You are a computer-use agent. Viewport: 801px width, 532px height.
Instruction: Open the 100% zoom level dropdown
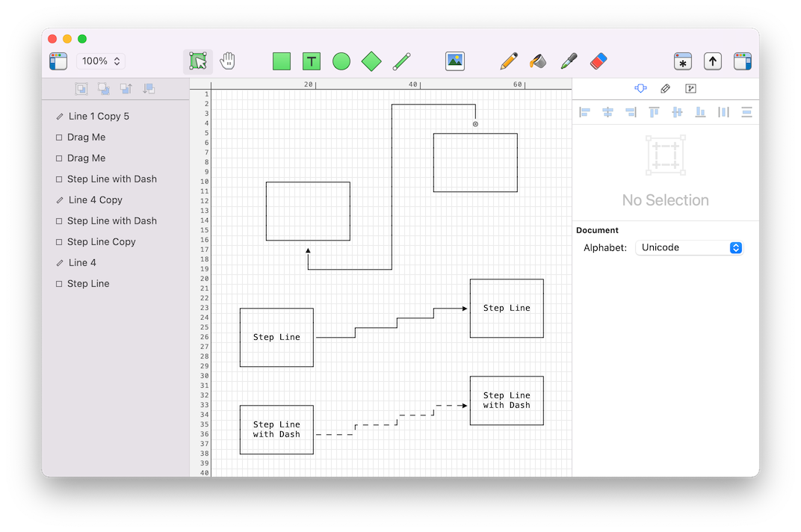tap(101, 61)
